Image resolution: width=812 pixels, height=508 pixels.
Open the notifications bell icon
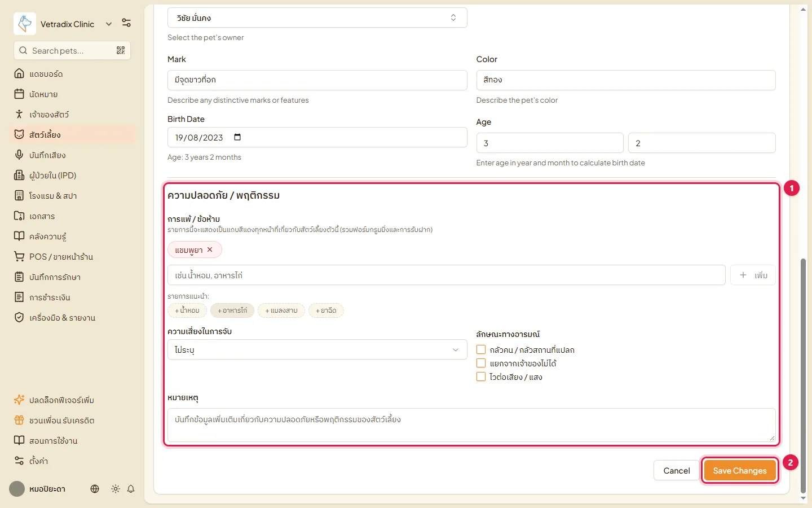(x=131, y=489)
